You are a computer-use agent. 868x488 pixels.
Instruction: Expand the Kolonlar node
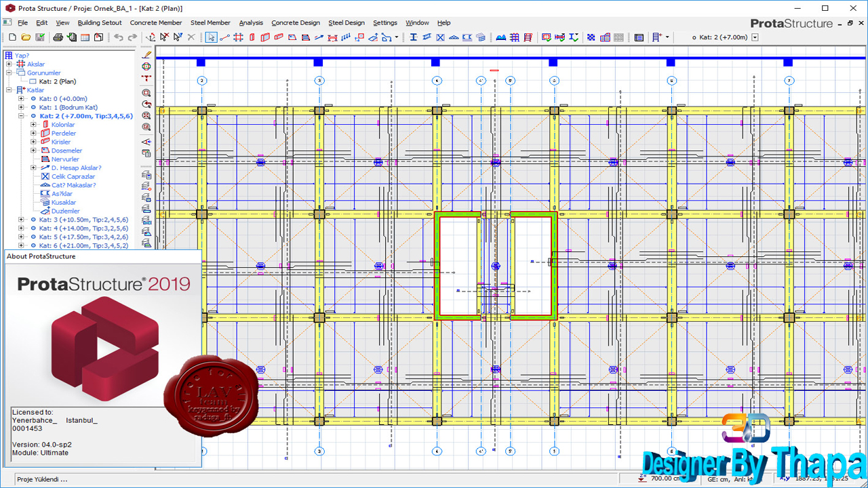pyautogui.click(x=34, y=125)
